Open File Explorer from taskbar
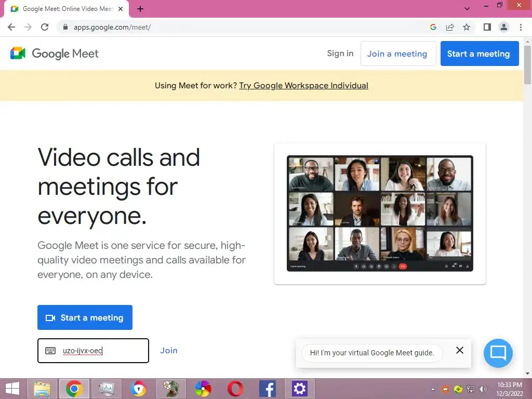 pos(42,389)
